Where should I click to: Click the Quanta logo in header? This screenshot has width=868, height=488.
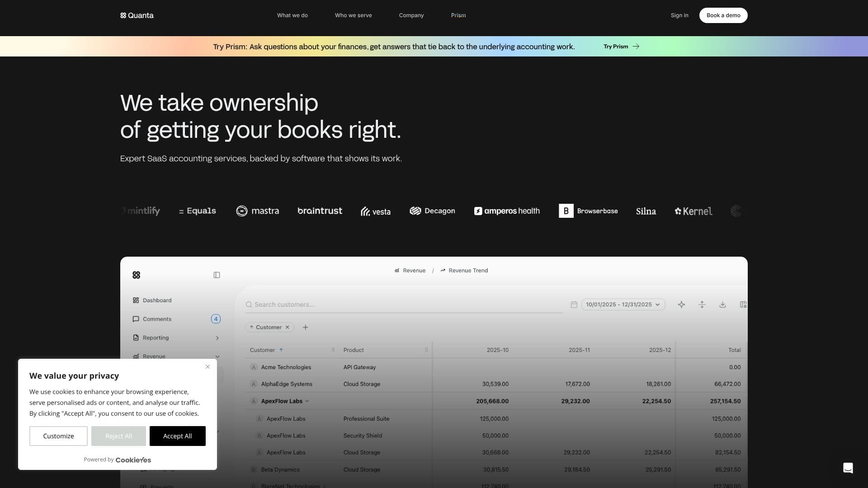coord(137,15)
